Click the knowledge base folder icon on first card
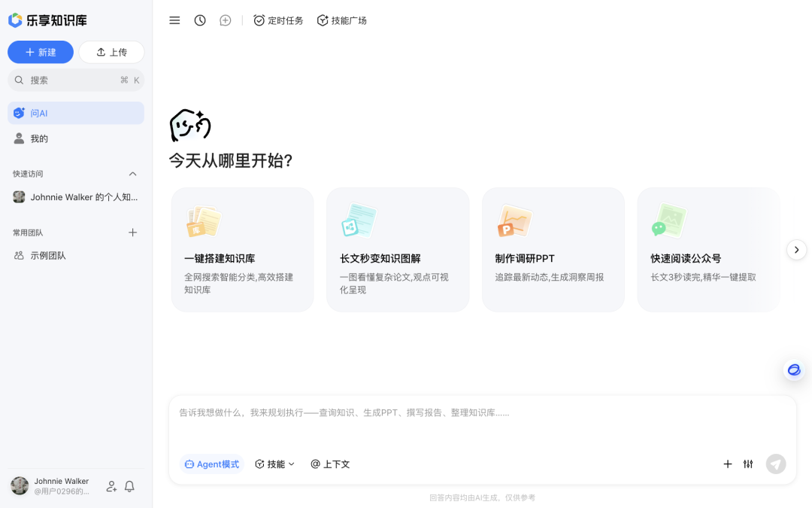This screenshot has height=508, width=812. pos(204,221)
